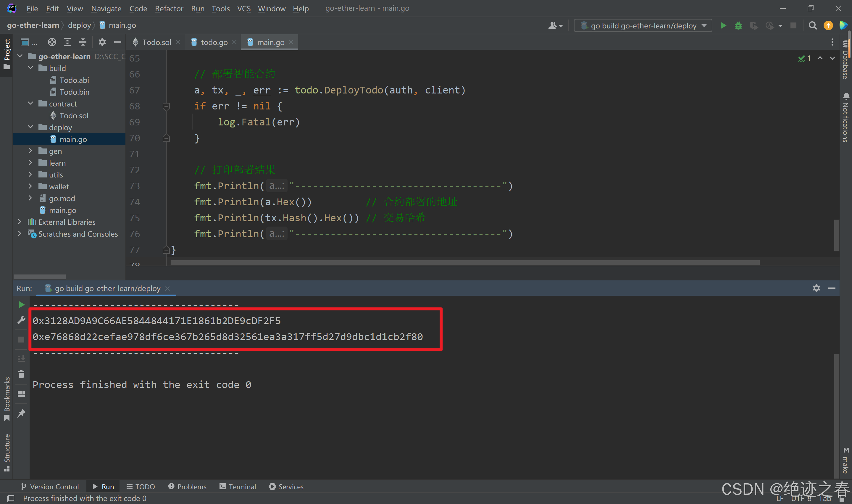
Task: Open the Navigate menu
Action: pyautogui.click(x=106, y=9)
